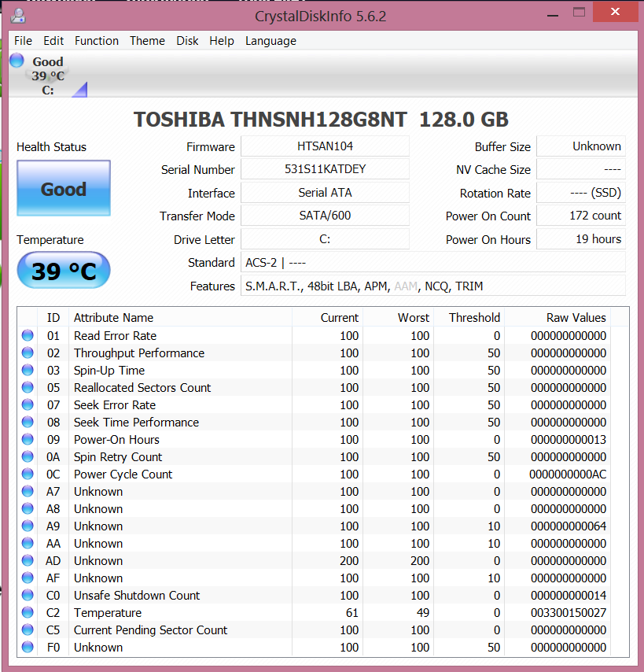Click the Raw Values column header
Image resolution: width=644 pixels, height=672 pixels.
[x=576, y=318]
